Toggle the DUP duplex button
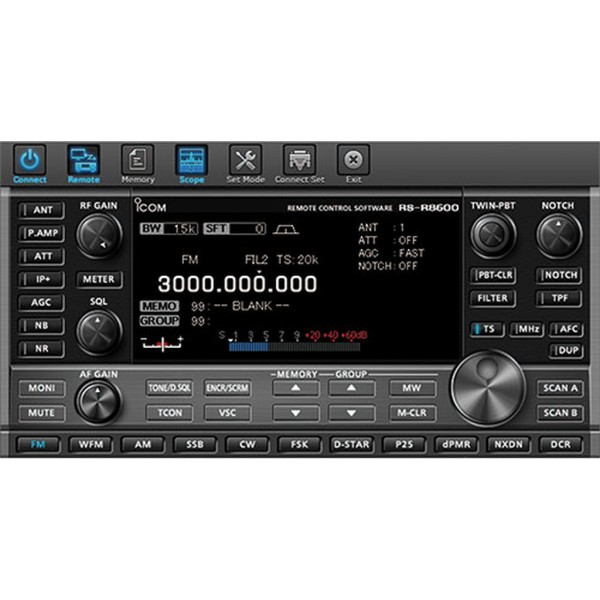Viewport: 600px width, 600px height. [x=566, y=351]
